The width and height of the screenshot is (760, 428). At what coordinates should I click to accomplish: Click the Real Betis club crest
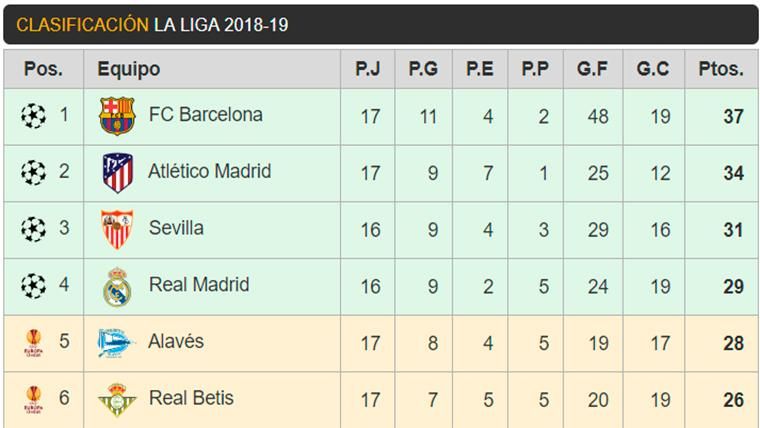pos(116,399)
